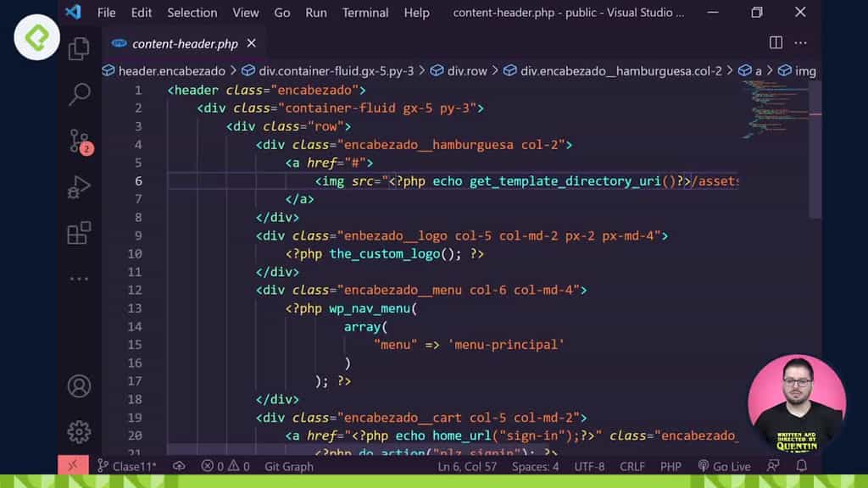The height and width of the screenshot is (488, 868).
Task: Open the View menu
Action: 245,12
